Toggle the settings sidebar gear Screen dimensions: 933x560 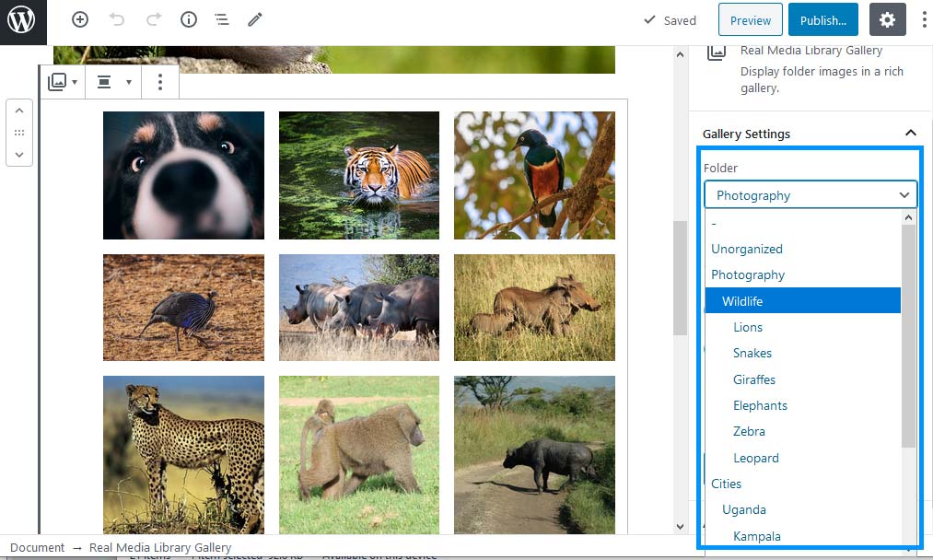tap(887, 19)
